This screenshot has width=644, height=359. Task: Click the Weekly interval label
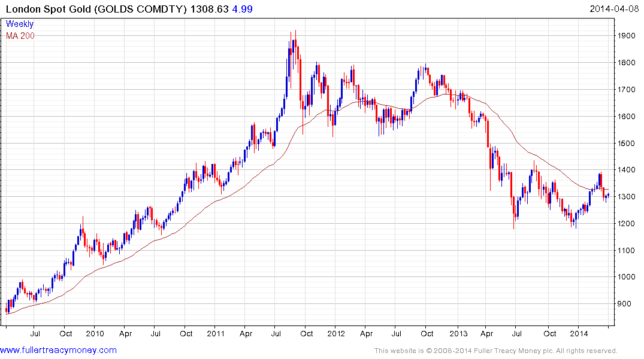click(20, 24)
